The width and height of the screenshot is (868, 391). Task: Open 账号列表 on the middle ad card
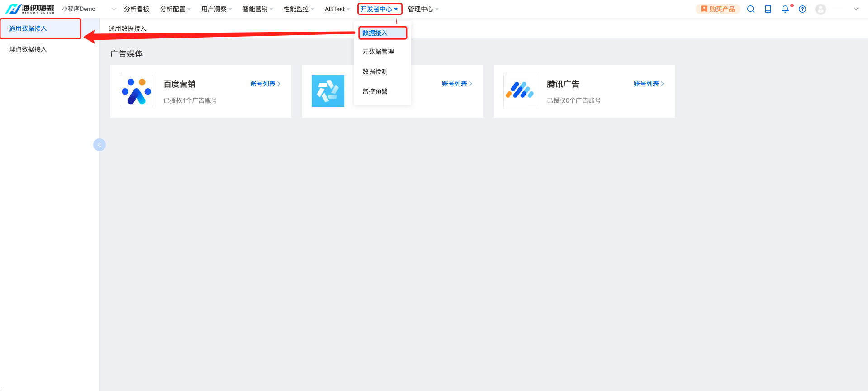click(x=457, y=84)
